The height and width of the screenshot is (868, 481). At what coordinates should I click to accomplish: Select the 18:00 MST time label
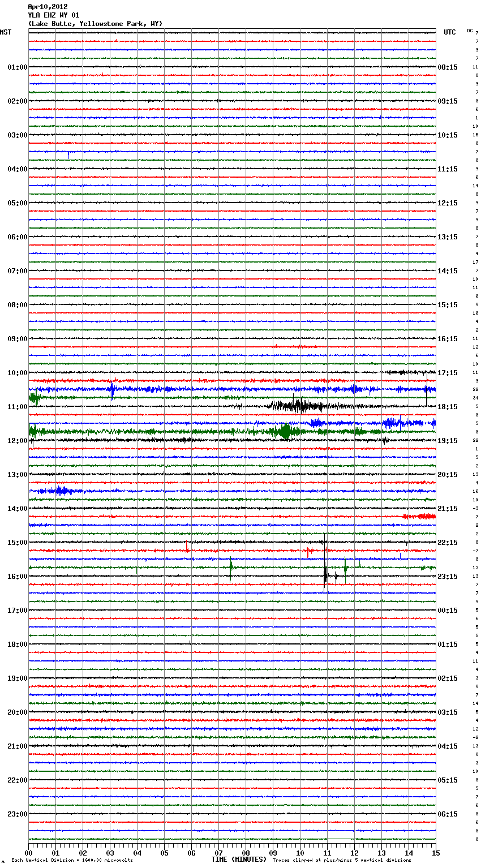(17, 644)
